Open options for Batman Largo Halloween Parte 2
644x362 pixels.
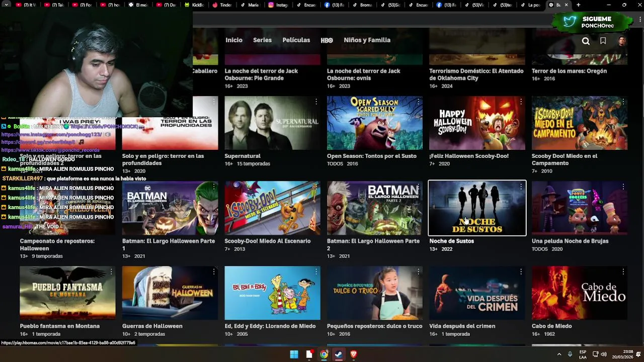418,187
